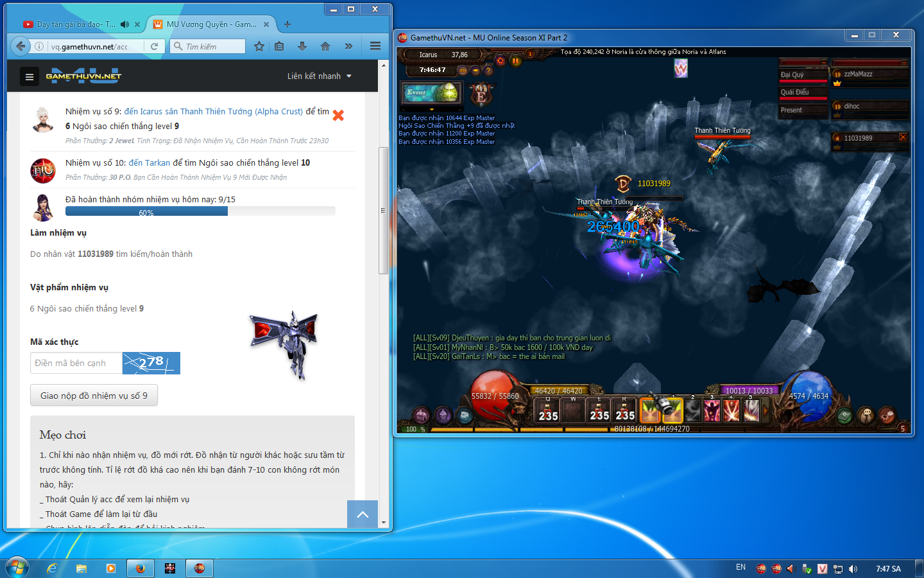Click the 3D camera view button
Screen dimensions: 924x578
tap(462, 70)
